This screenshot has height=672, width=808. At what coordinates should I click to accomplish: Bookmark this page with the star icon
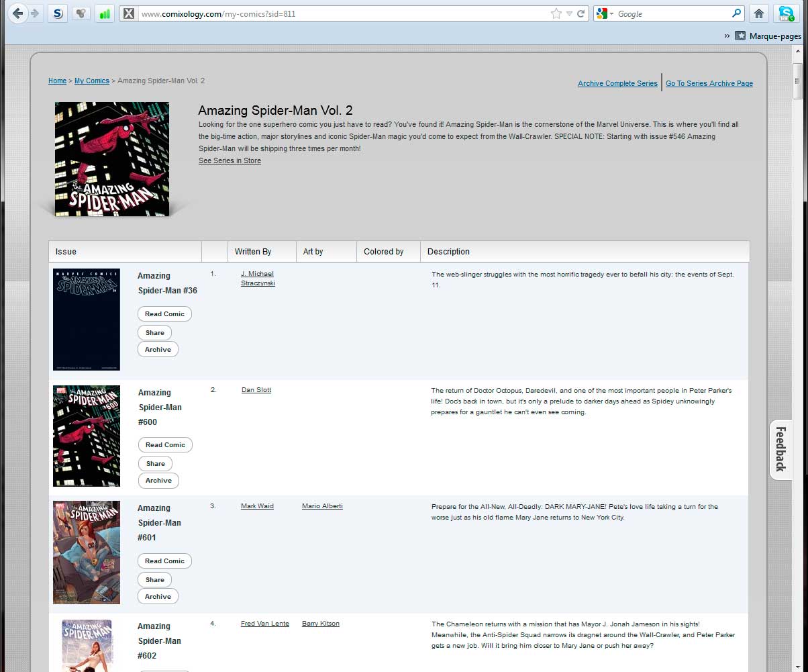coord(556,13)
